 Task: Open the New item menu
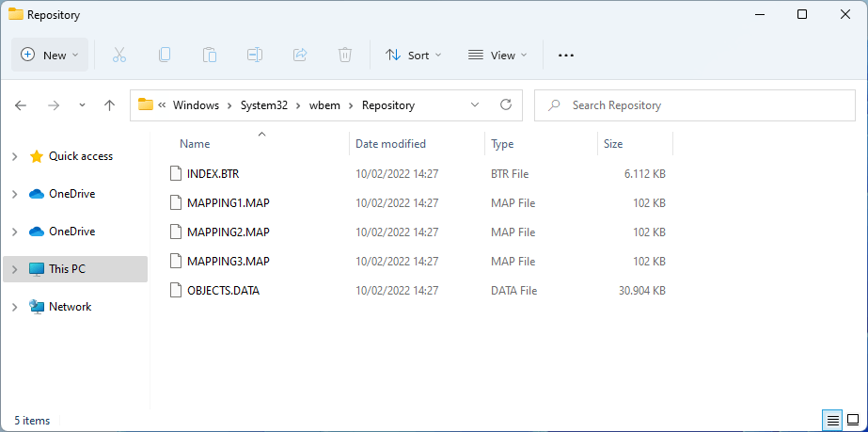(x=50, y=55)
